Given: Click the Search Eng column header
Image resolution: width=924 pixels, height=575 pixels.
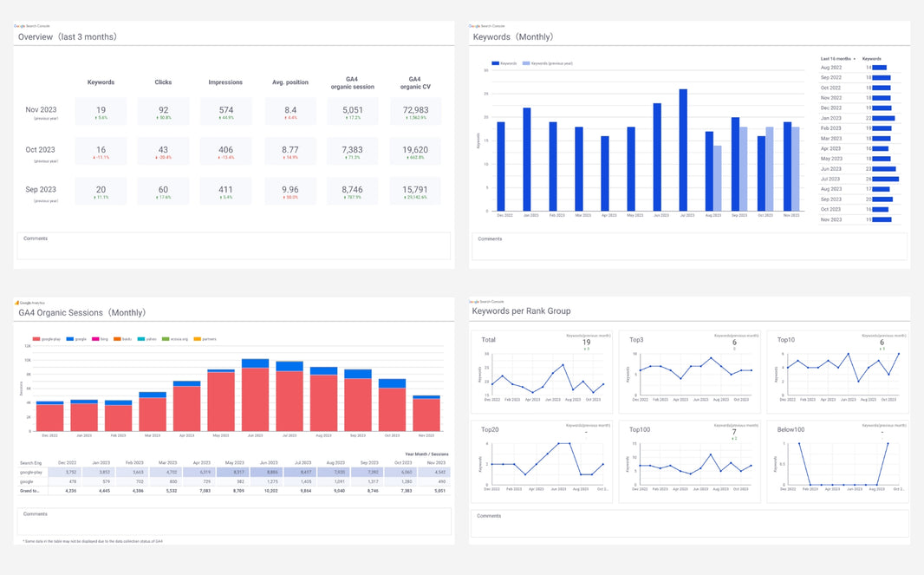Looking at the screenshot, I should click(x=30, y=463).
